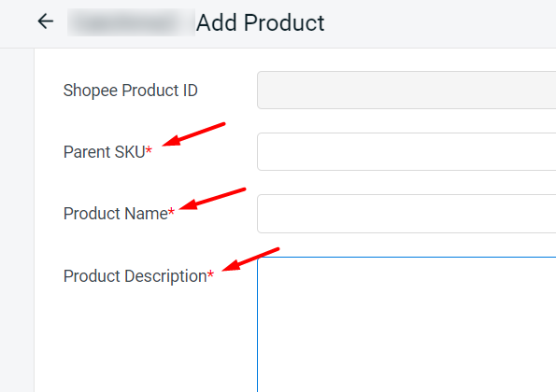Click the red arrow pointing at Parent SKU

pos(193,133)
